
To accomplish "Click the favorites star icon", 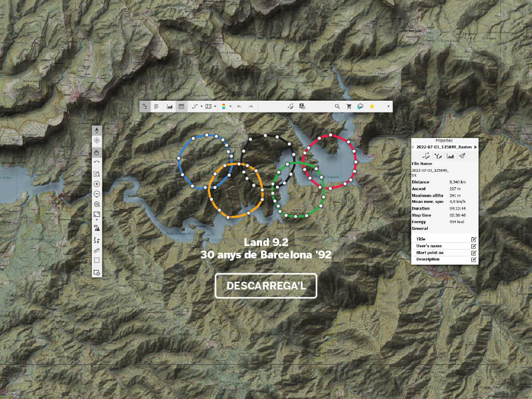I will (x=372, y=106).
